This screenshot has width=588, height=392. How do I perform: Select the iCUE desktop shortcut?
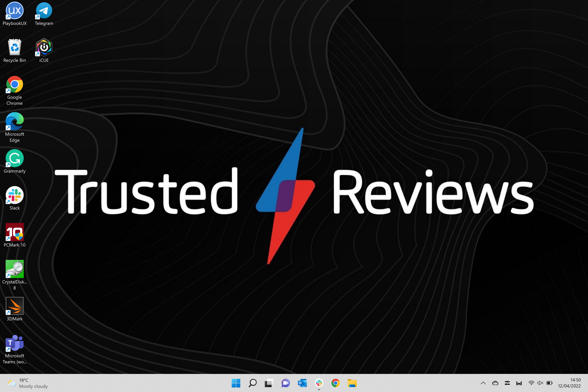click(44, 51)
